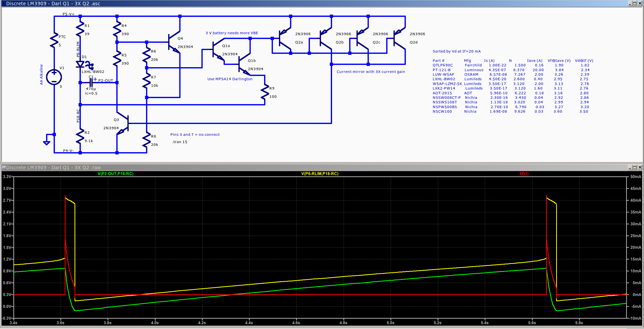Screen dimensions: 644x329
Task: Click the V(P2-OUT,P18-RC) trace label
Action: pyautogui.click(x=116, y=173)
